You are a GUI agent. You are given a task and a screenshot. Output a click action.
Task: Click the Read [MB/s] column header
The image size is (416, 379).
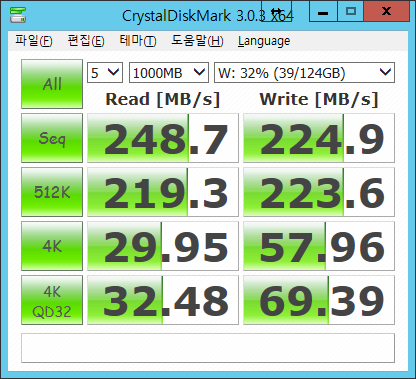pyautogui.click(x=163, y=99)
